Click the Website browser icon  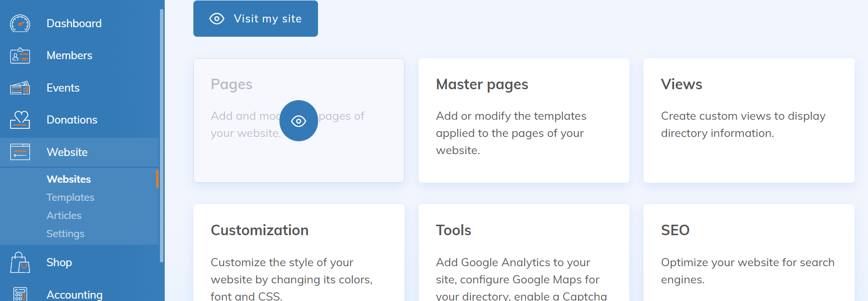point(20,152)
